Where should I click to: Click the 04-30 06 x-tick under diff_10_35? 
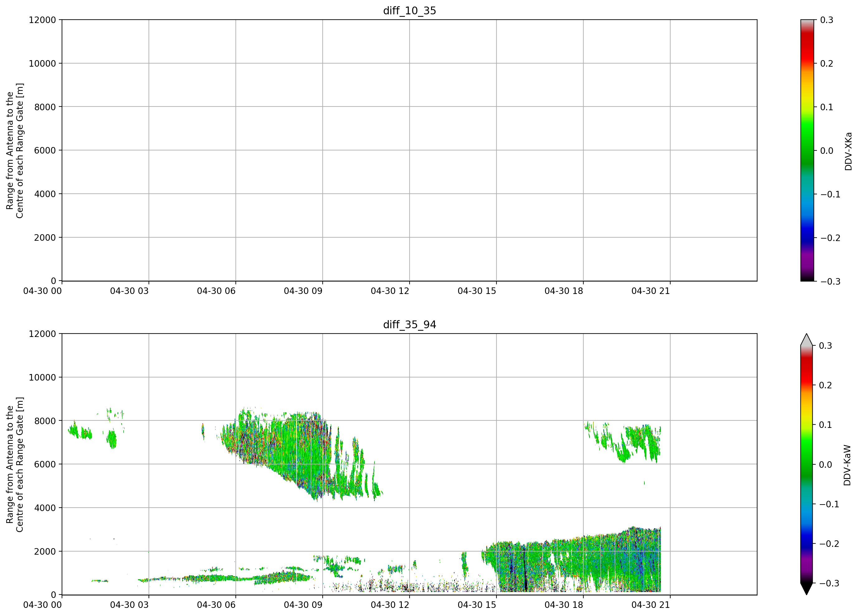coord(216,291)
